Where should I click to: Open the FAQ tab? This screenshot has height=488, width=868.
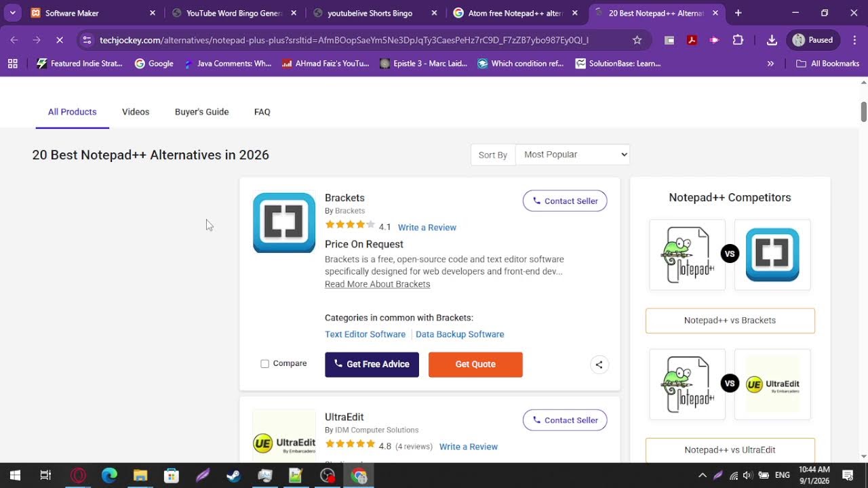click(x=262, y=112)
